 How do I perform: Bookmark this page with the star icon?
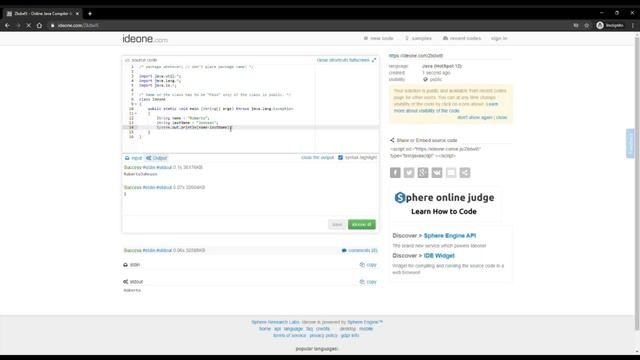[x=587, y=25]
